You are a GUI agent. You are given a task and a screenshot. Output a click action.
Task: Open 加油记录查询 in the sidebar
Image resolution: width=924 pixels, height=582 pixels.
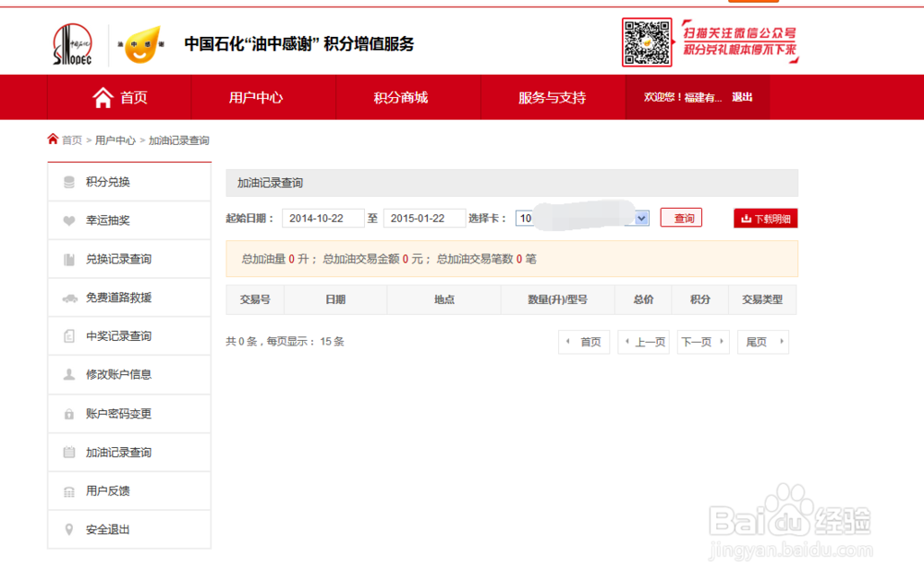[x=129, y=453]
